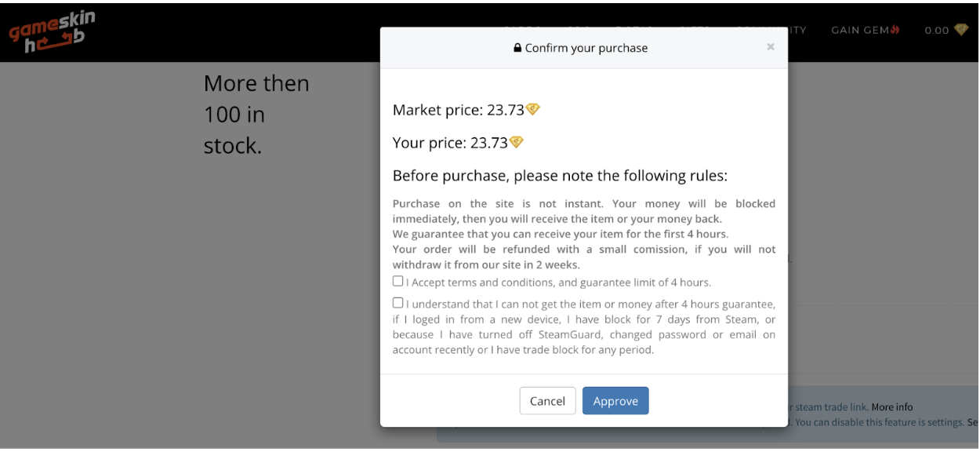Viewport: 980px width, 452px height.
Task: Click the Market price 23.73 text
Action: (459, 110)
